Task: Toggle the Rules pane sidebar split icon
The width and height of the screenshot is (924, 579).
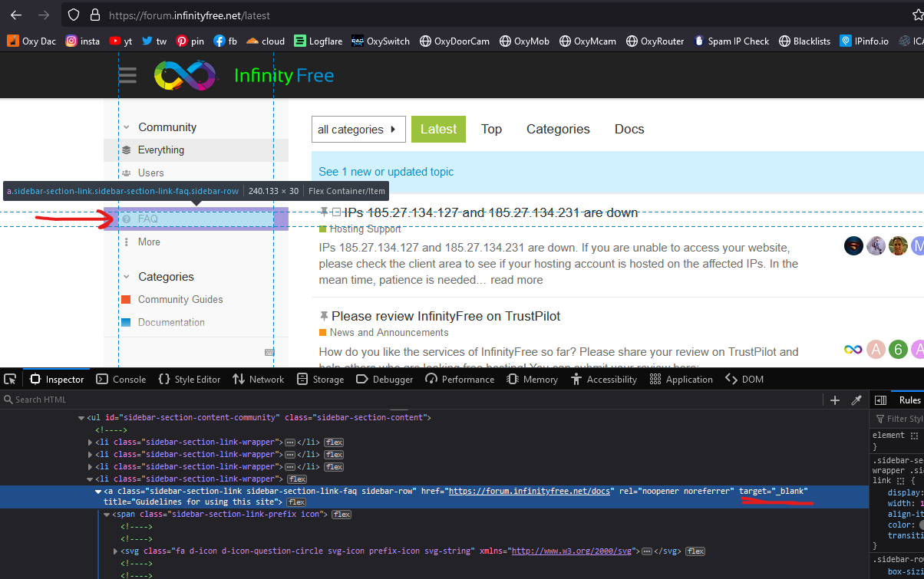Action: (x=881, y=400)
